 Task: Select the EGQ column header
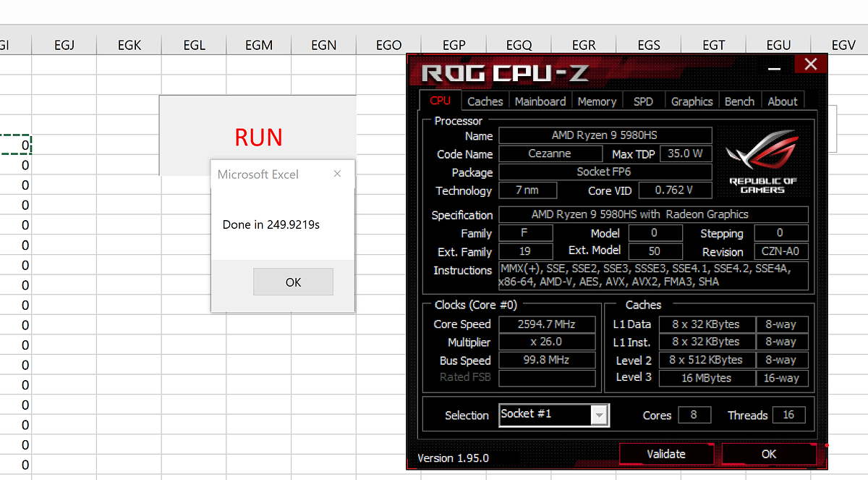click(519, 45)
